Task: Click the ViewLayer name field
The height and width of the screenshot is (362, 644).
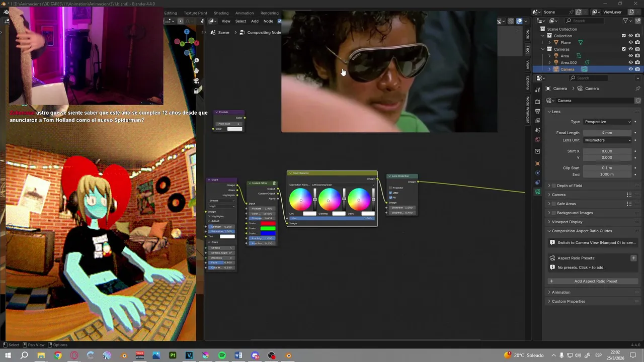Action: pyautogui.click(x=614, y=12)
